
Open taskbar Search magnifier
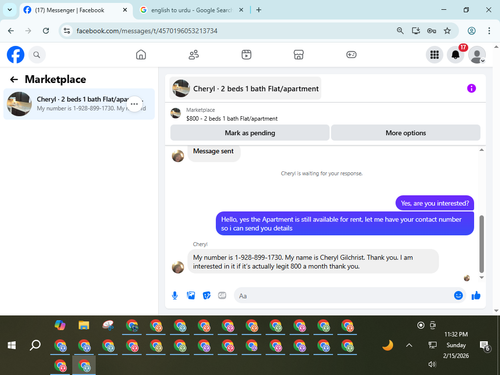tap(35, 345)
